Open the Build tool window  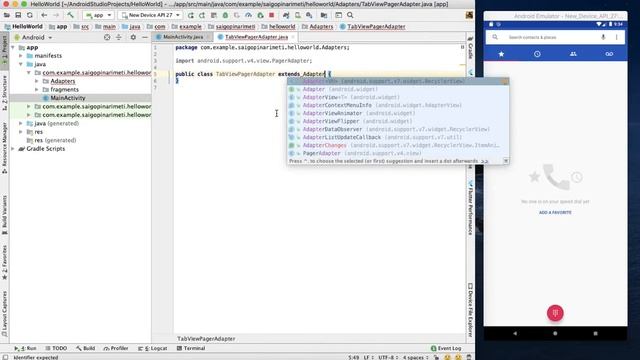(85, 348)
